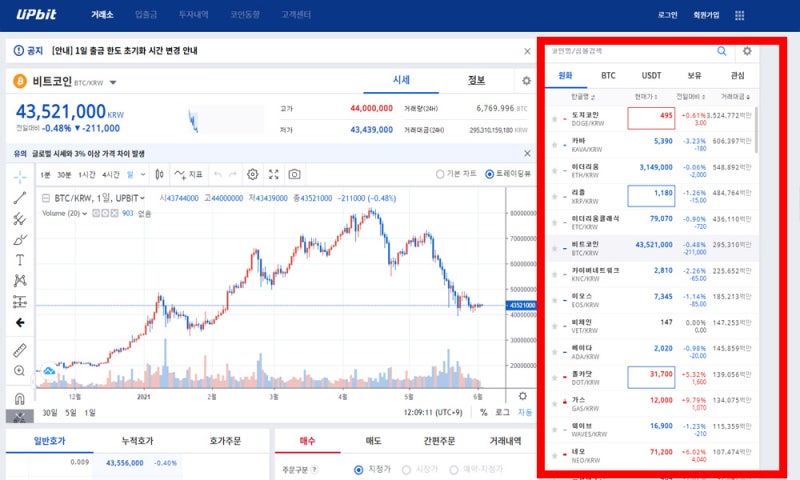The width and height of the screenshot is (800, 480).
Task: Select the pitchfork drawing tool
Action: click(x=20, y=219)
